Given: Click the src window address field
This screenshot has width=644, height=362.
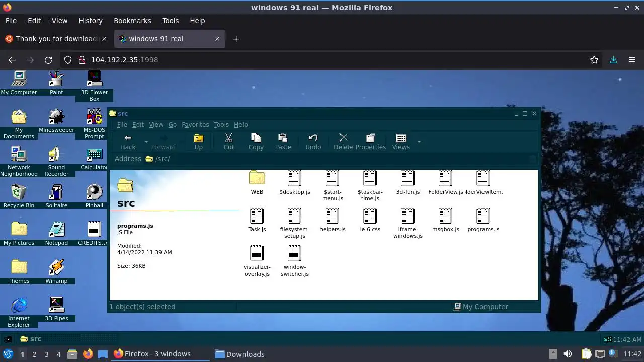Looking at the screenshot, I should coord(340,159).
